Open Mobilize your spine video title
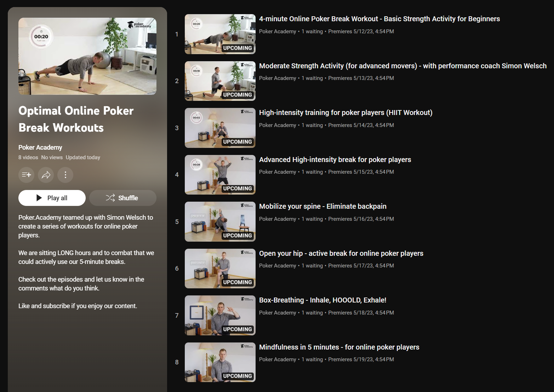This screenshot has height=392, width=554. click(x=322, y=207)
